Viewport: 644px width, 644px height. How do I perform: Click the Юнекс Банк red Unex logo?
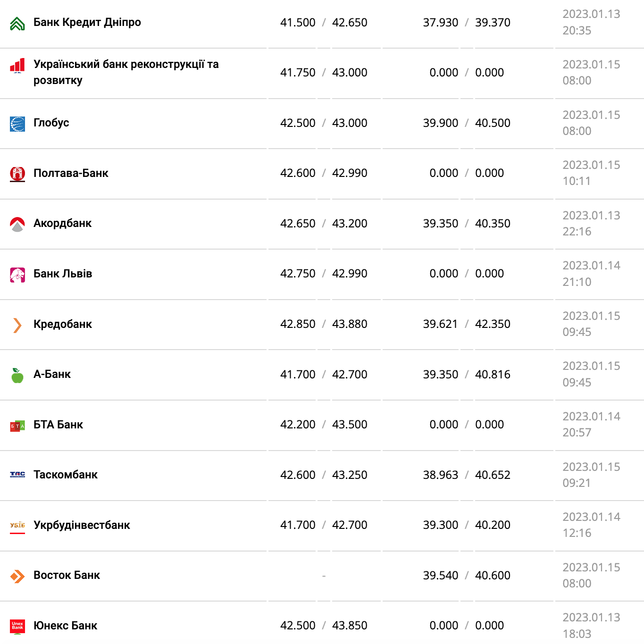pos(17,627)
